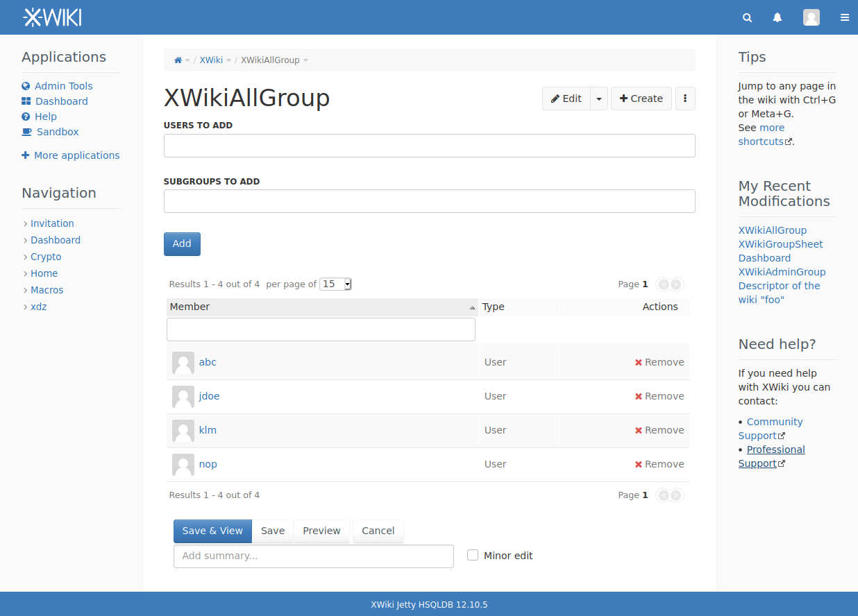This screenshot has height=616, width=858.
Task: Open XWikiAllGroup in recent modifications
Action: 773,230
